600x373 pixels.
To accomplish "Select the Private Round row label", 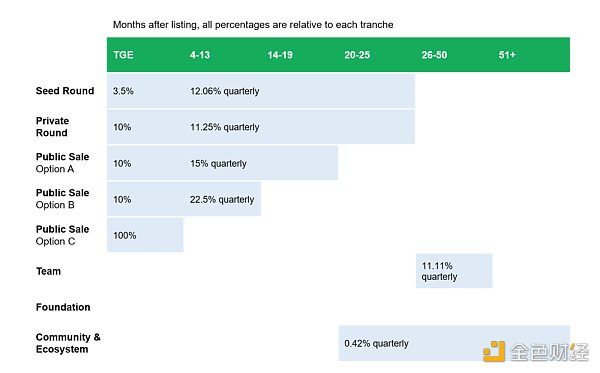I will click(52, 127).
